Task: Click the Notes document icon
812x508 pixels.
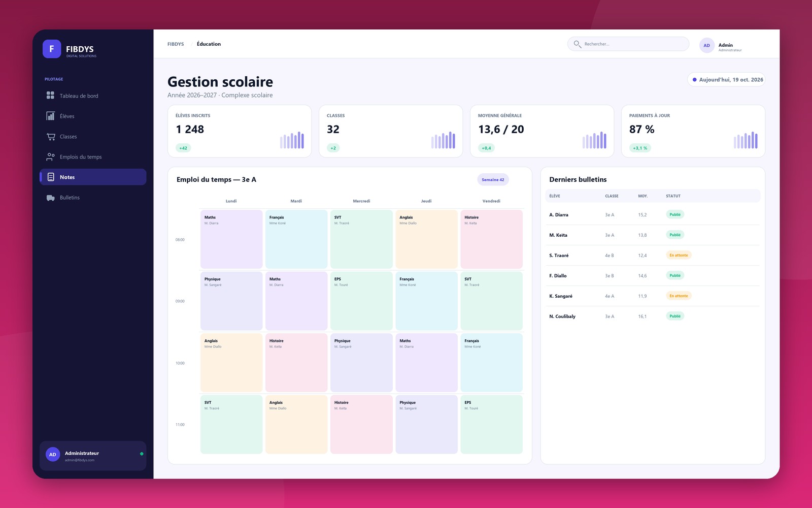Action: point(50,177)
